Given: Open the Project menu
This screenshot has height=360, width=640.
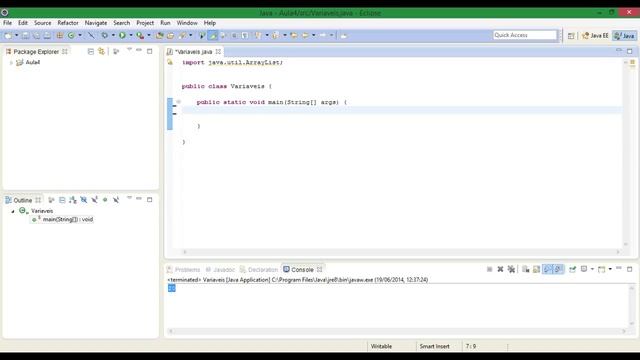Looking at the screenshot, I should coord(145,23).
